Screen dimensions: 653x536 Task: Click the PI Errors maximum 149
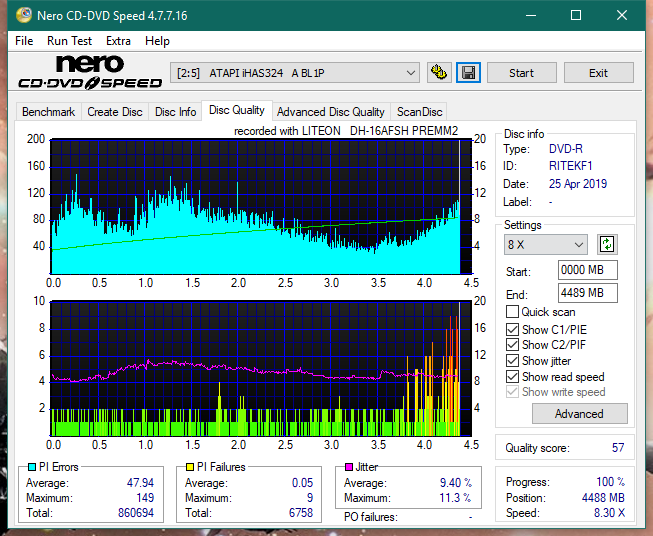tap(145, 497)
